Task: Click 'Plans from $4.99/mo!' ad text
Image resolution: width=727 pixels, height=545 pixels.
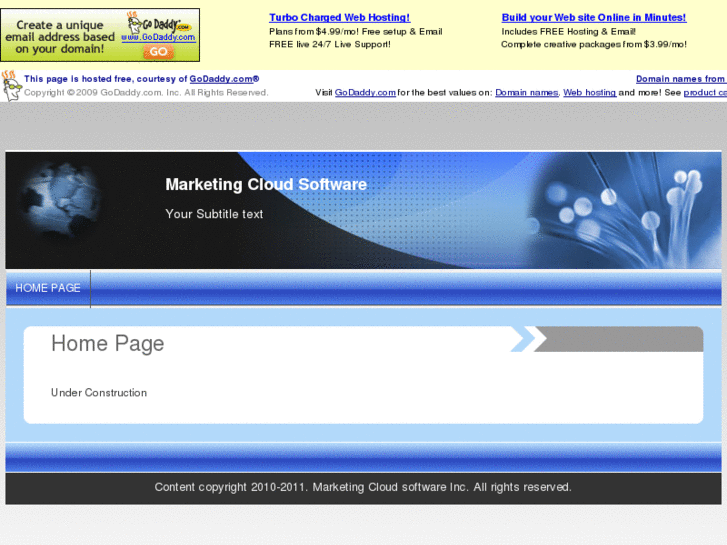Action: pos(356,32)
